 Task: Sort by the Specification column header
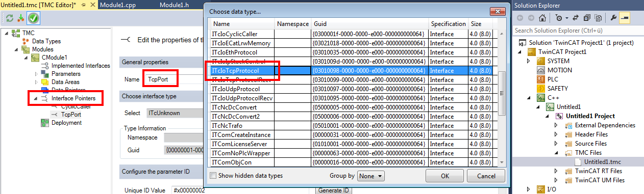(448, 24)
